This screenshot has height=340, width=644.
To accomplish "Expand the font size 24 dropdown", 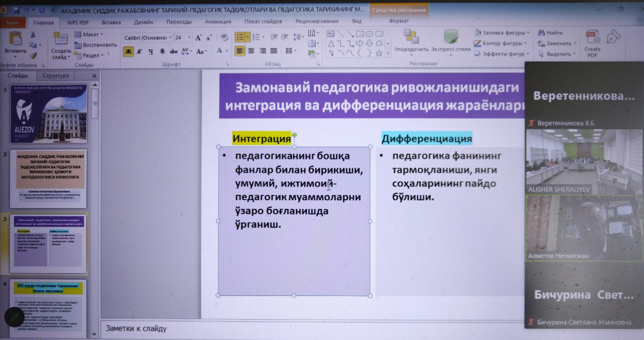I will (x=188, y=37).
